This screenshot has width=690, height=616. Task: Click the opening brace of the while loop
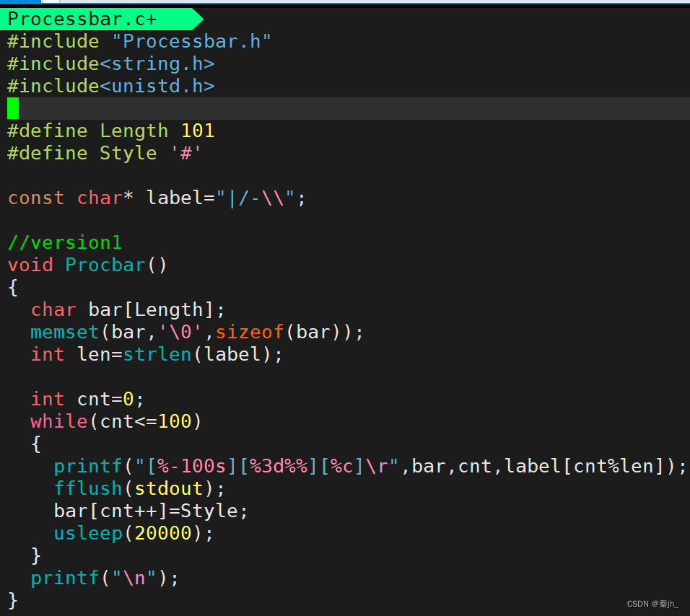(36, 444)
